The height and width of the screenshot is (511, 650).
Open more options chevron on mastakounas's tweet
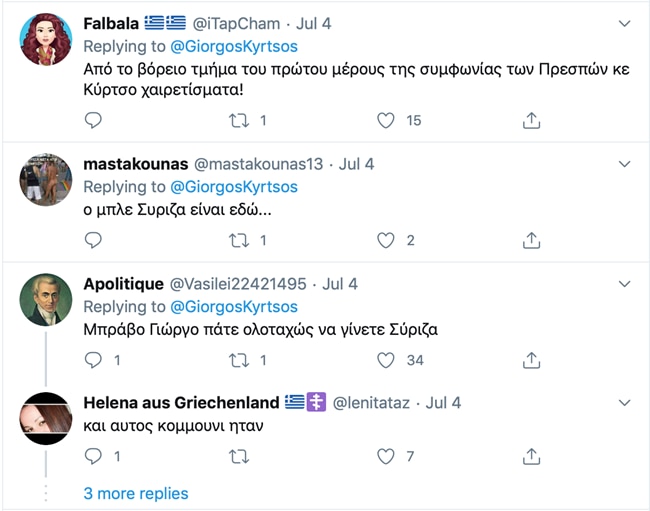click(x=625, y=164)
